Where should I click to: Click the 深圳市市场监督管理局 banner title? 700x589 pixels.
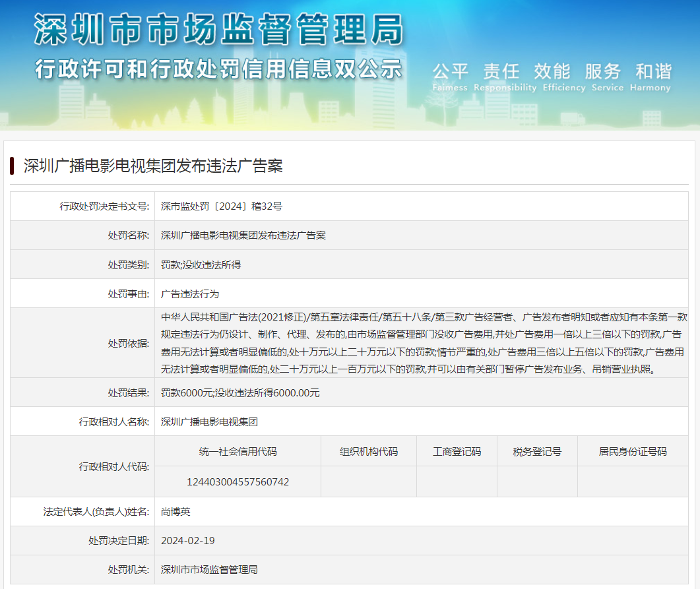[x=219, y=30]
